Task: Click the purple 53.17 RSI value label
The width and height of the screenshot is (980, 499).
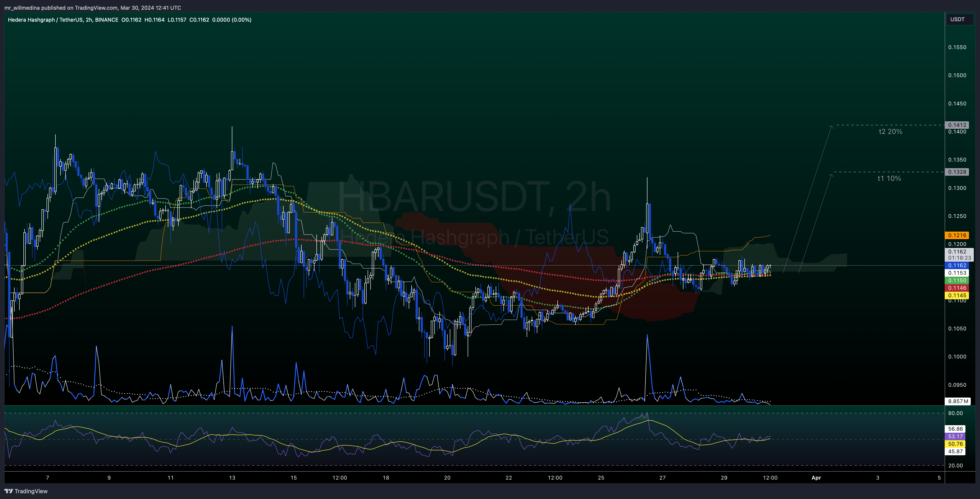Action: click(956, 437)
